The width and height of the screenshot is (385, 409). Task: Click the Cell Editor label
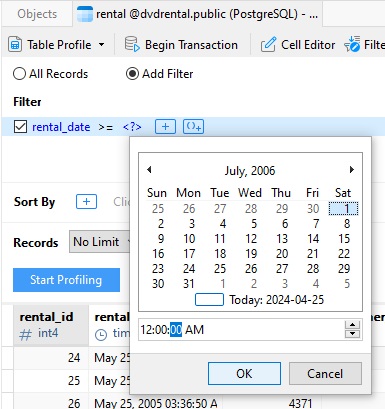click(x=308, y=45)
